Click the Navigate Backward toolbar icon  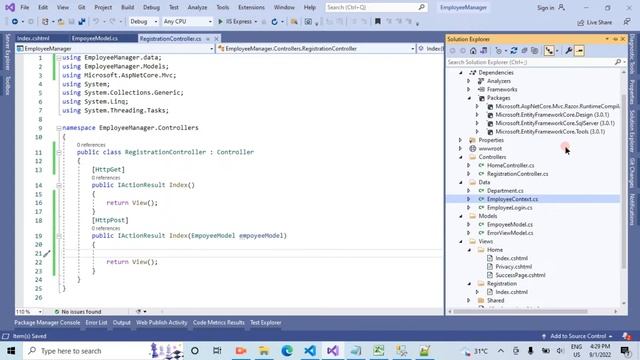point(15,22)
